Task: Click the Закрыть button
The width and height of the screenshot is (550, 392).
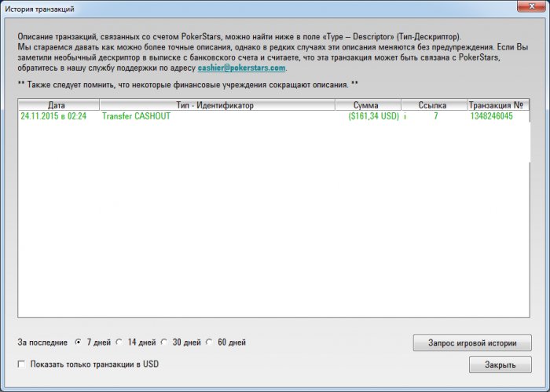Action: coord(500,365)
